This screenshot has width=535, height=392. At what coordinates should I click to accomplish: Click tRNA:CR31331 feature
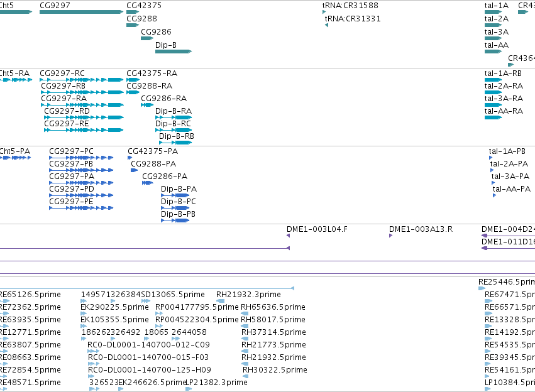326,25
